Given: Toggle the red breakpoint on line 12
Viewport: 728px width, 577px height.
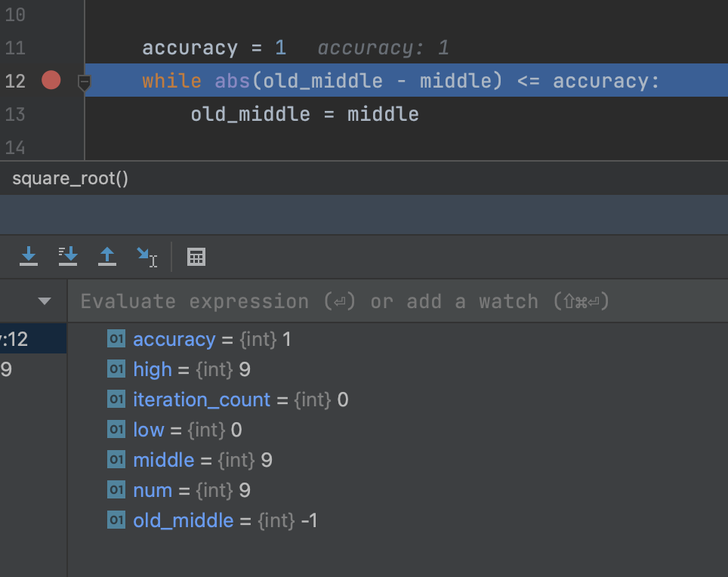Looking at the screenshot, I should 50,80.
